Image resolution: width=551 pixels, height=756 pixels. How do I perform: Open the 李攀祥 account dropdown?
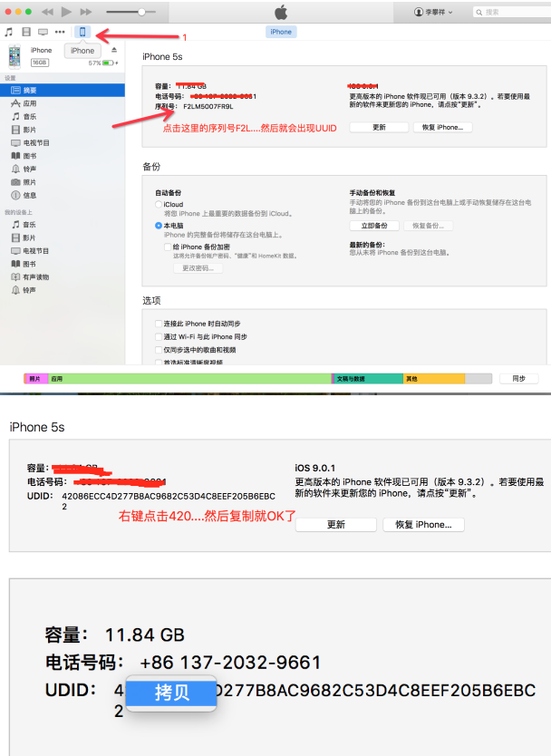[433, 12]
